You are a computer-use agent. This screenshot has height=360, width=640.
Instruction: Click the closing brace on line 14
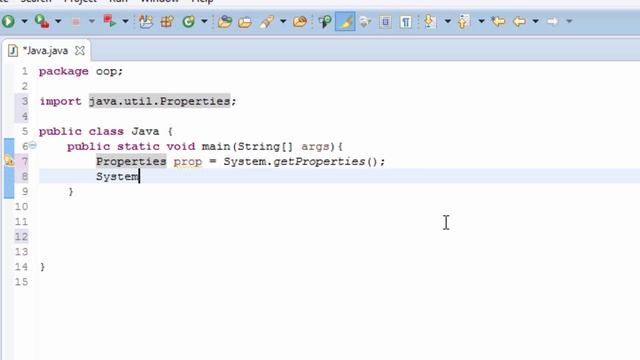click(42, 267)
